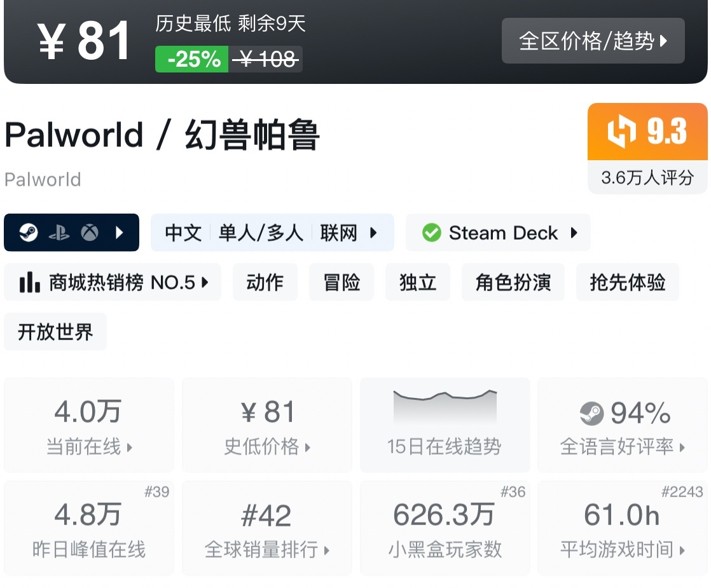Image resolution: width=711 pixels, height=588 pixels.
Task: Click the #36 rank label
Action: [513, 491]
